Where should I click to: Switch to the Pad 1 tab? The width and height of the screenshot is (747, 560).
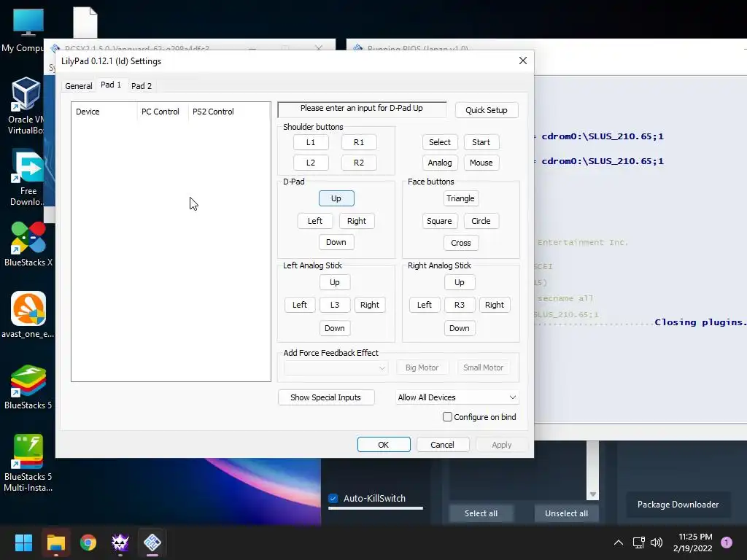pos(111,85)
